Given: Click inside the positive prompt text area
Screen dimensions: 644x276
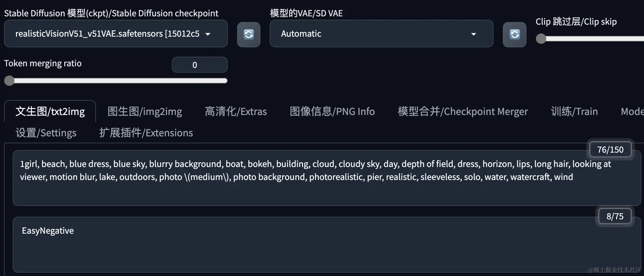Looking at the screenshot, I should click(x=300, y=177).
